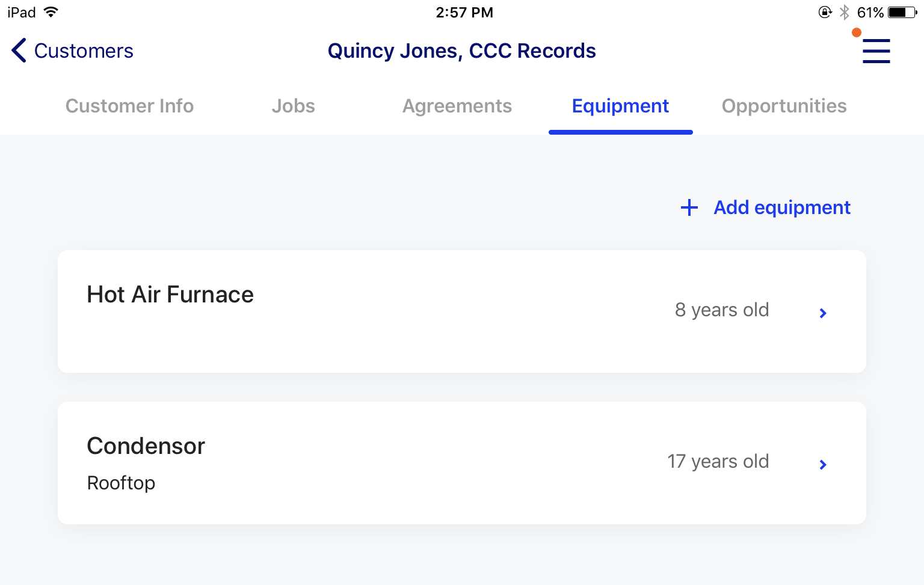Screen dimensions: 924x585
Task: Click the Rooftop location text
Action: pos(121,483)
